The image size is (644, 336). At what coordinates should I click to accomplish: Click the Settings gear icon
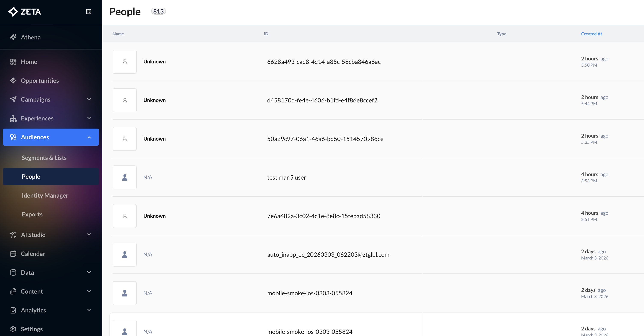coord(13,329)
